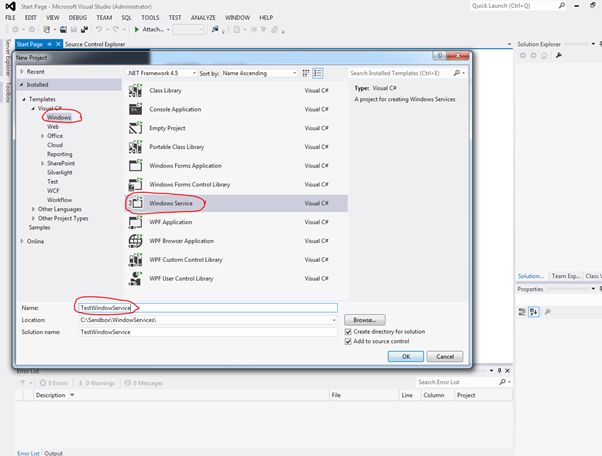Expand the Recent section
The image size is (602, 456).
[22, 71]
